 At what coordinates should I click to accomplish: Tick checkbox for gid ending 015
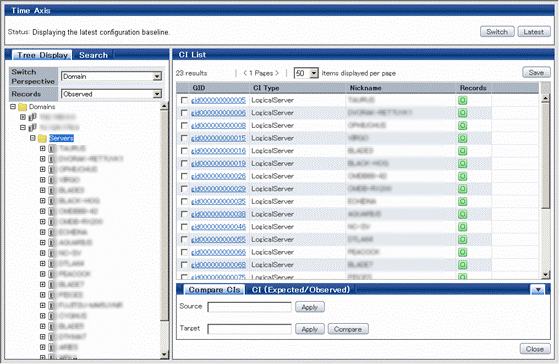click(x=184, y=138)
